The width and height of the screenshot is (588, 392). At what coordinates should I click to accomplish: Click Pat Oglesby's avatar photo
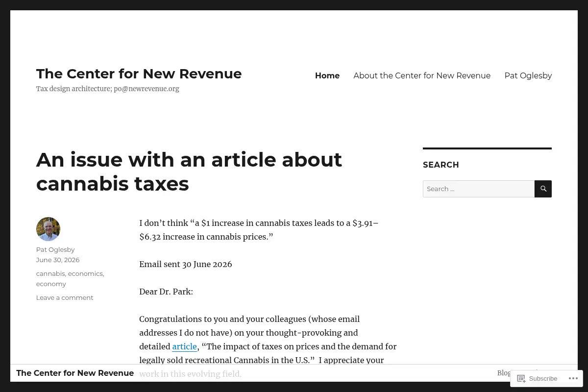(x=48, y=229)
